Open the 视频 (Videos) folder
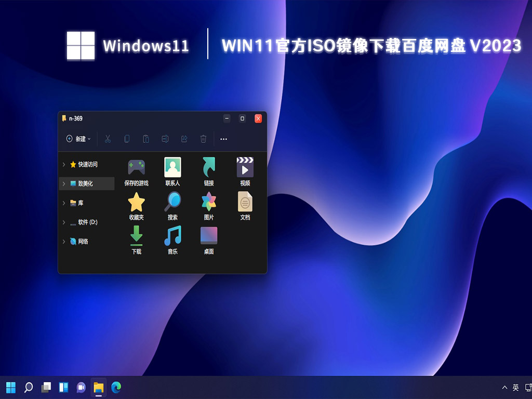Image resolution: width=532 pixels, height=399 pixels. coord(244,167)
